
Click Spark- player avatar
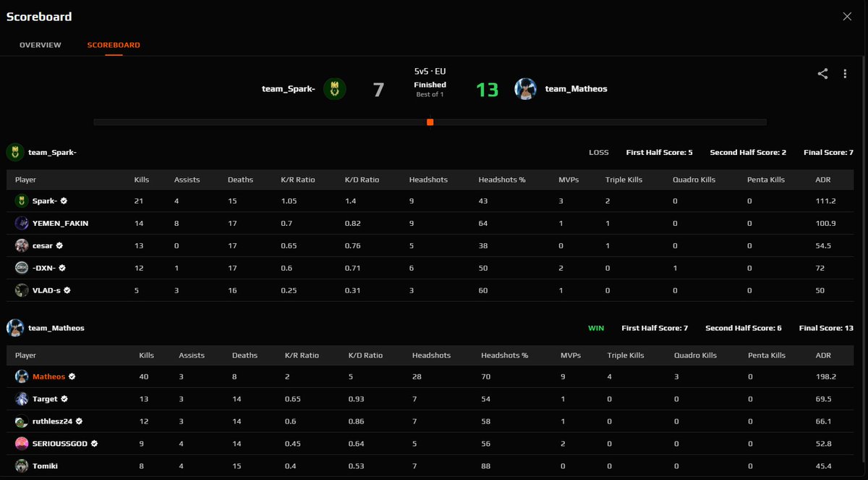click(22, 201)
